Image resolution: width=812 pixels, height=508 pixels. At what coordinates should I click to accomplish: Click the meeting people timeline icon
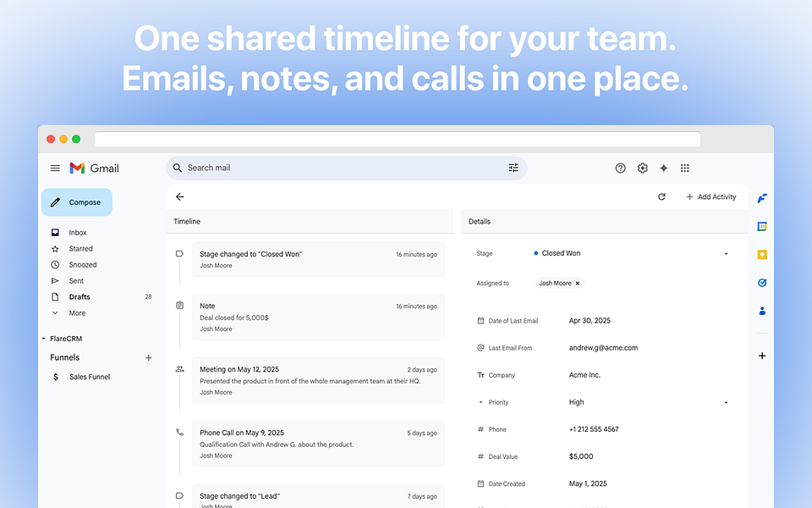[x=179, y=369]
